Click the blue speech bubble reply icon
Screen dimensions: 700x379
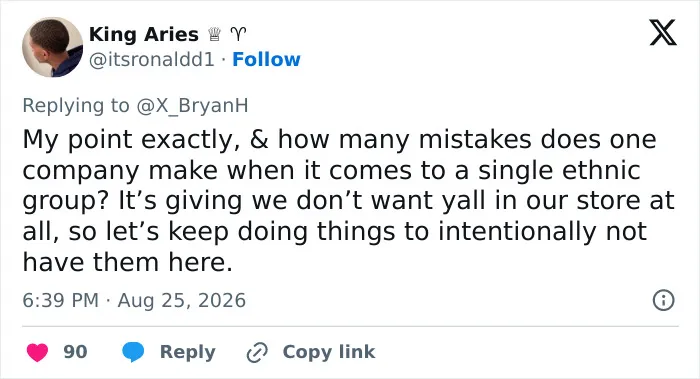[133, 352]
